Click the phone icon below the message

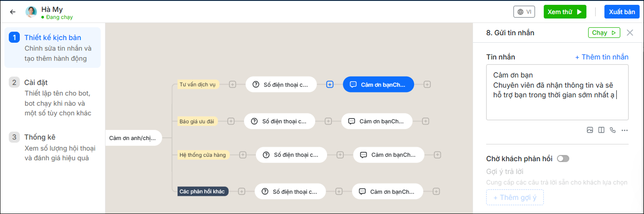click(613, 130)
